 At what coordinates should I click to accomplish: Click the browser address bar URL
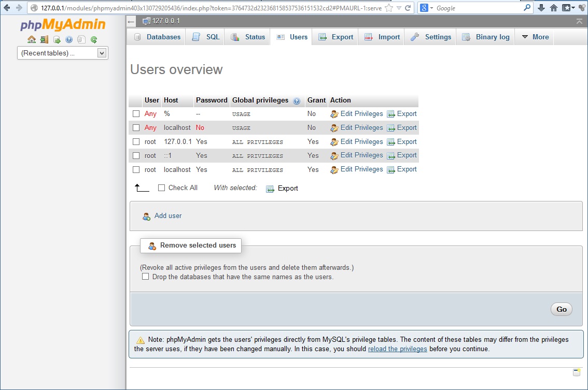point(211,8)
